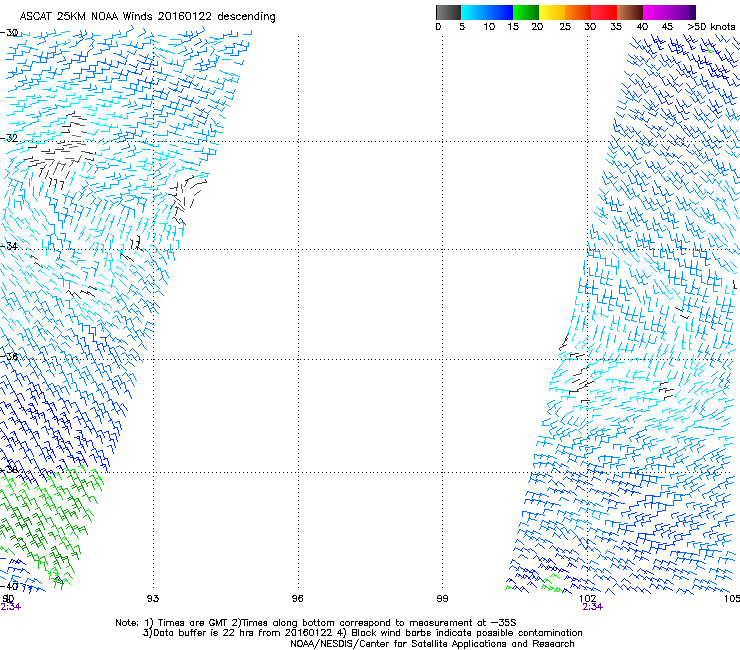
Task: Click the latitude label -36
Action: coord(9,356)
